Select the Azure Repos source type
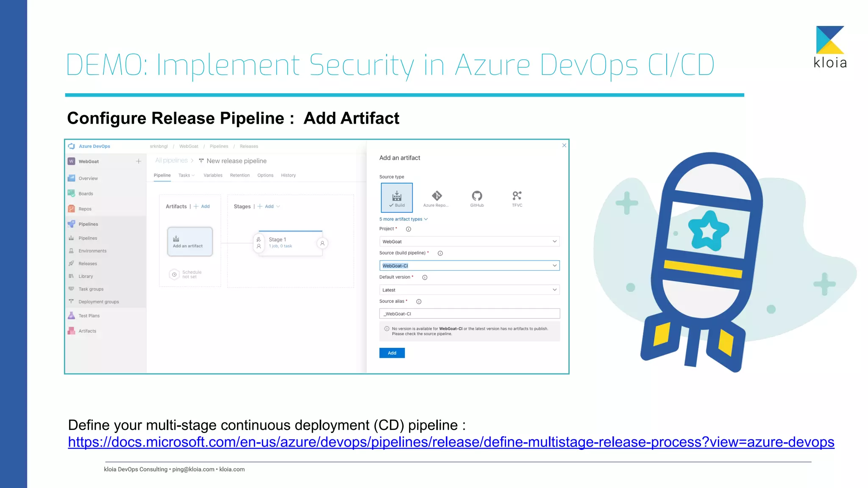 [x=437, y=198]
